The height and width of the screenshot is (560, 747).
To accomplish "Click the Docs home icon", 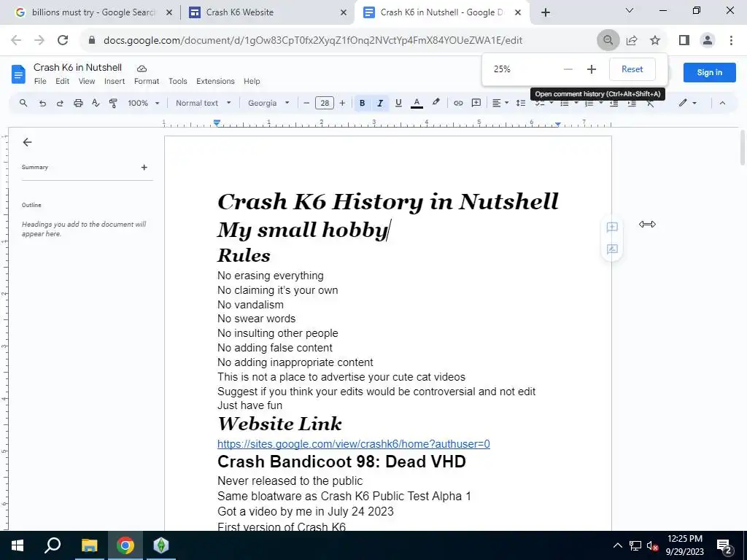I will (x=18, y=74).
